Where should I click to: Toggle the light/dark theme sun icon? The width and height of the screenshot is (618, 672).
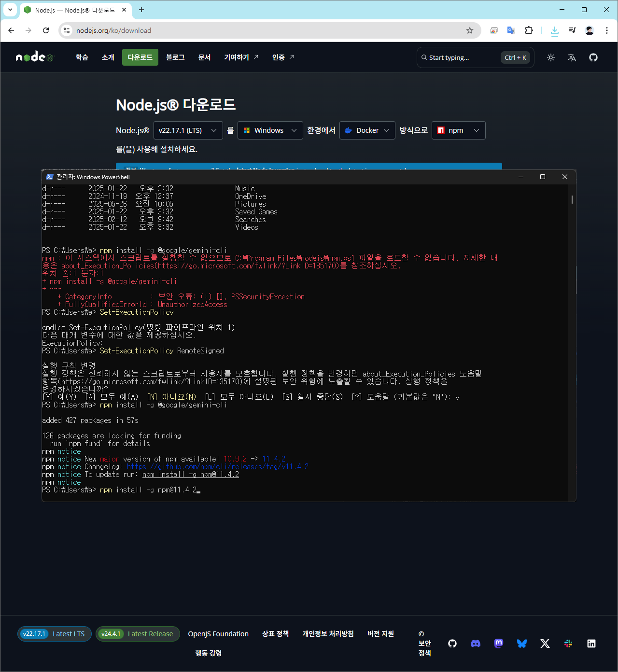point(550,57)
